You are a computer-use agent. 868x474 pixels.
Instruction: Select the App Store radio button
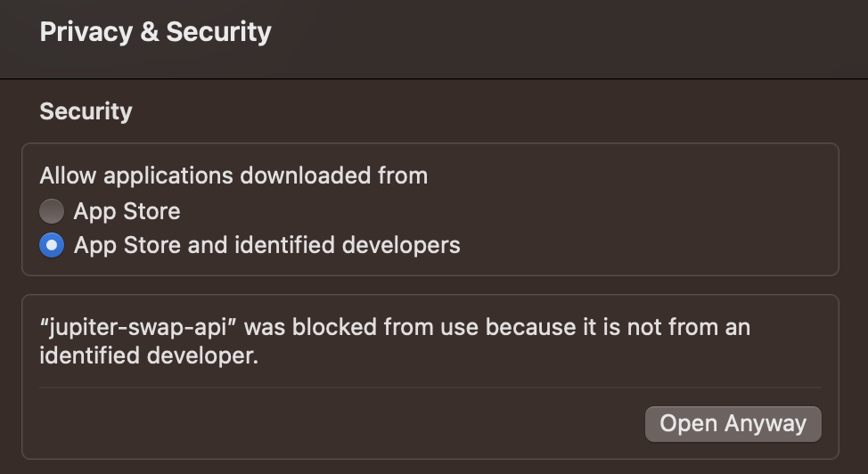pyautogui.click(x=52, y=211)
